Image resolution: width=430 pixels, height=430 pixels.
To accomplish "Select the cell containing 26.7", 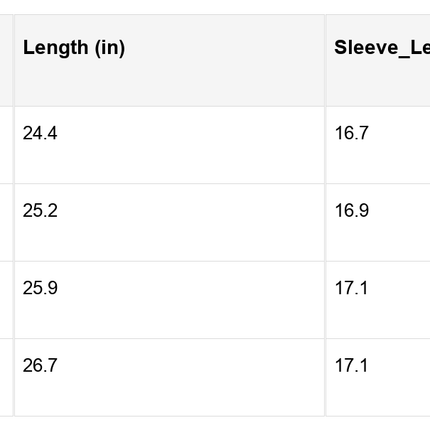I will [169, 377].
